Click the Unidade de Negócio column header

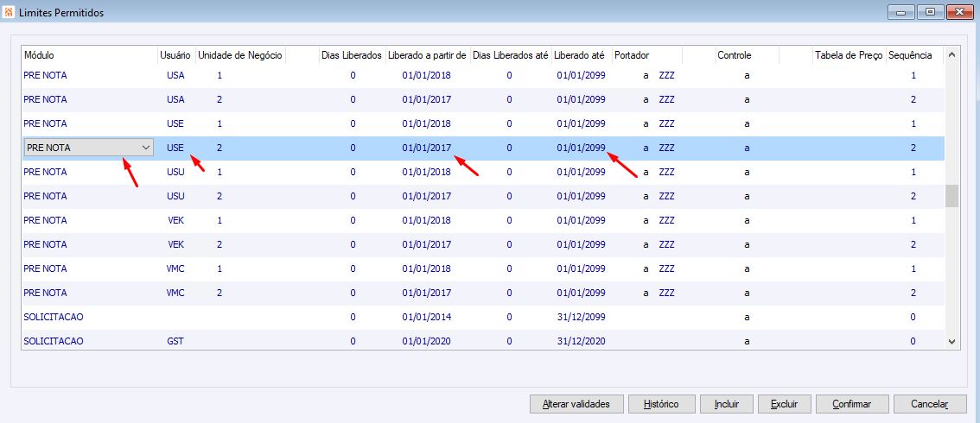click(240, 55)
